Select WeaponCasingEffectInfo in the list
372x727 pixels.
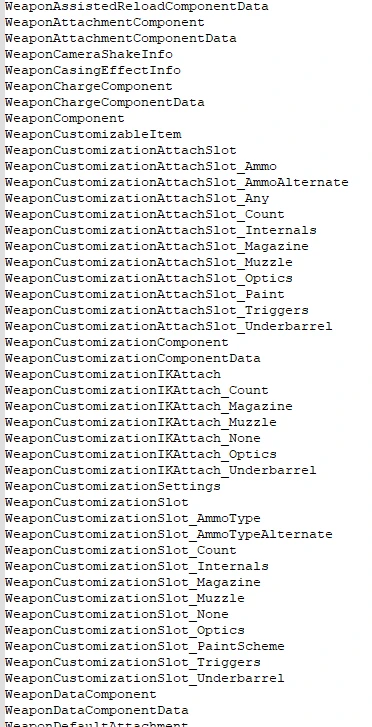pyautogui.click(x=93, y=70)
